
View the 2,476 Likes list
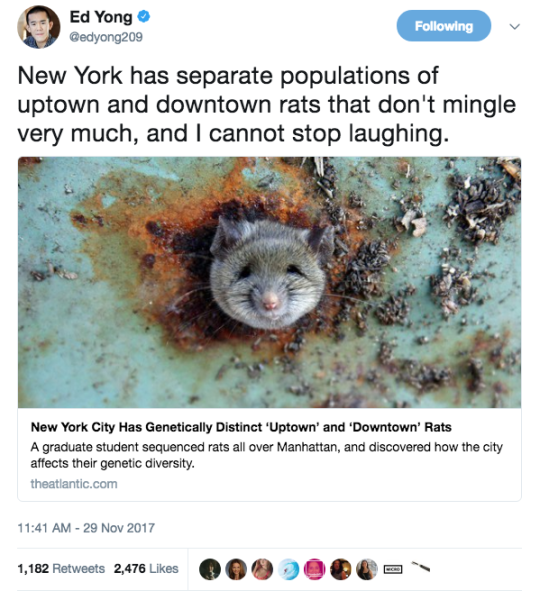click(146, 568)
